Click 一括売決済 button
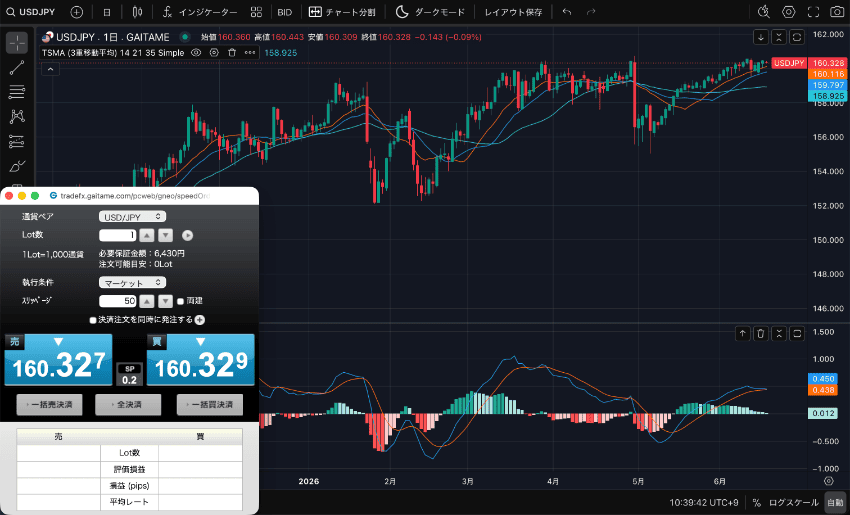The image size is (850, 515). click(x=49, y=404)
